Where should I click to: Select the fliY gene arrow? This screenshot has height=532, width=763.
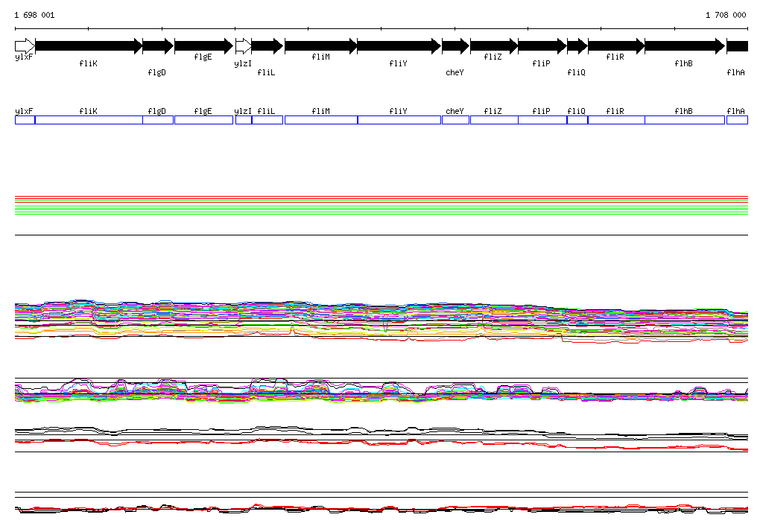click(x=399, y=46)
